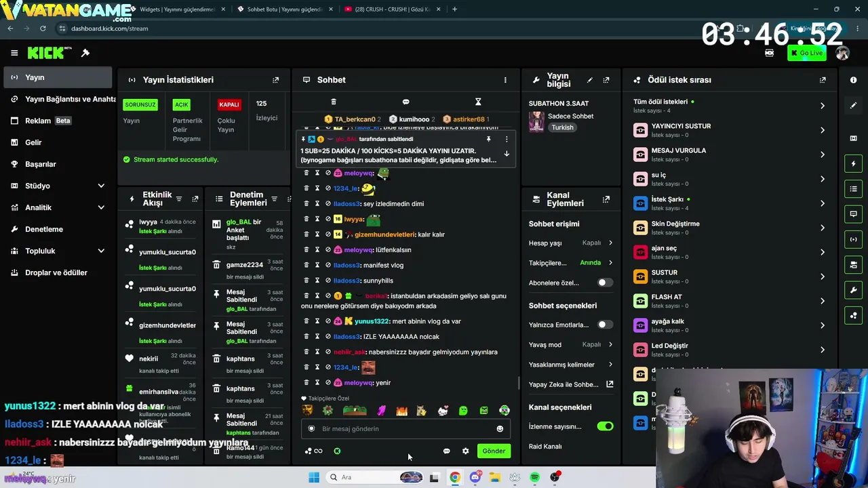Viewport: 868px width, 488px height.
Task: Click the green Go Live button
Action: [806, 53]
